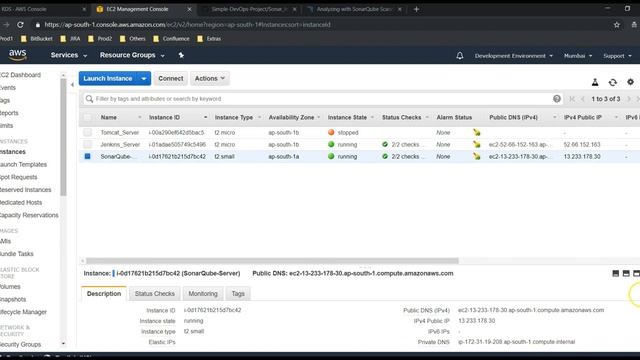Click the alarm icon for Tomcat_Server row
The width and height of the screenshot is (640, 360).
477,133
